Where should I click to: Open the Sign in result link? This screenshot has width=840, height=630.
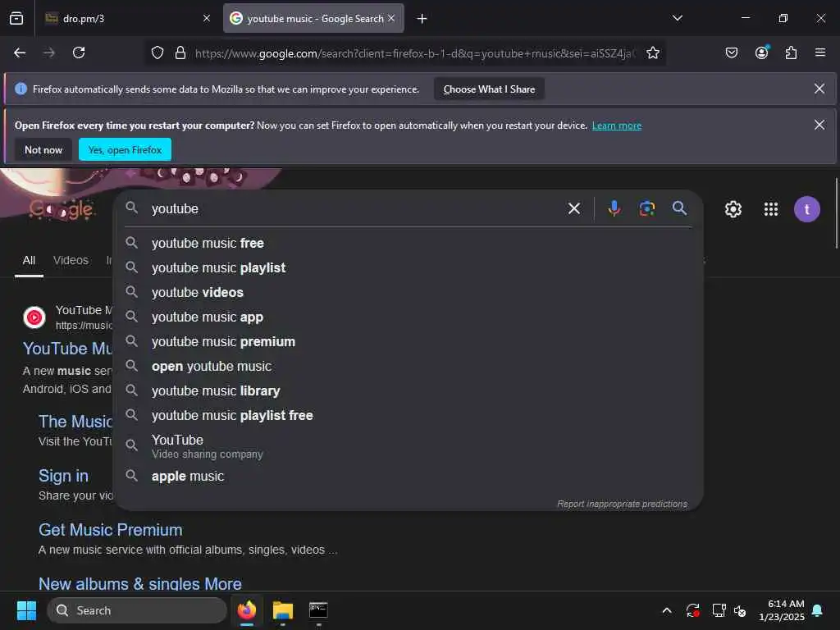[x=63, y=476]
